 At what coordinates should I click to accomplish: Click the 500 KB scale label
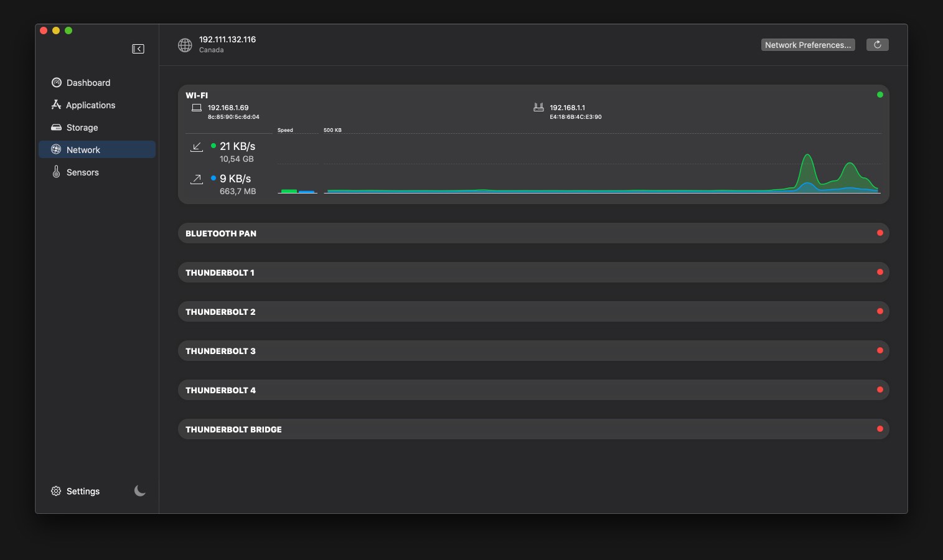[x=332, y=130]
